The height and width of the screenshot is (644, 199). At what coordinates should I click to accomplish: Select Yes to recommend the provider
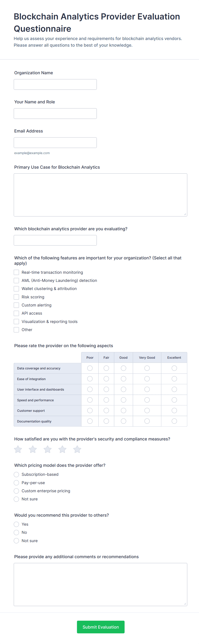(x=16, y=524)
